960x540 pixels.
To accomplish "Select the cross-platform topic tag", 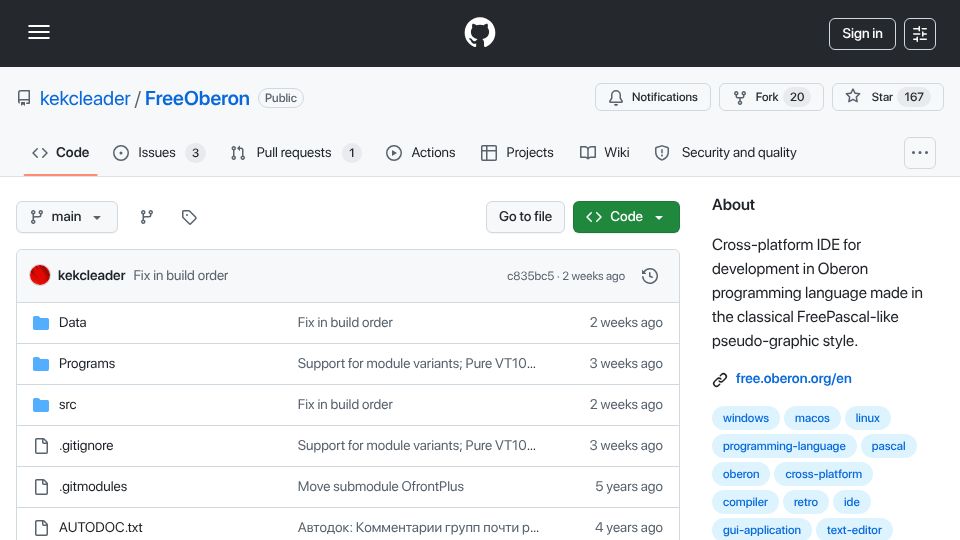I will tap(823, 474).
